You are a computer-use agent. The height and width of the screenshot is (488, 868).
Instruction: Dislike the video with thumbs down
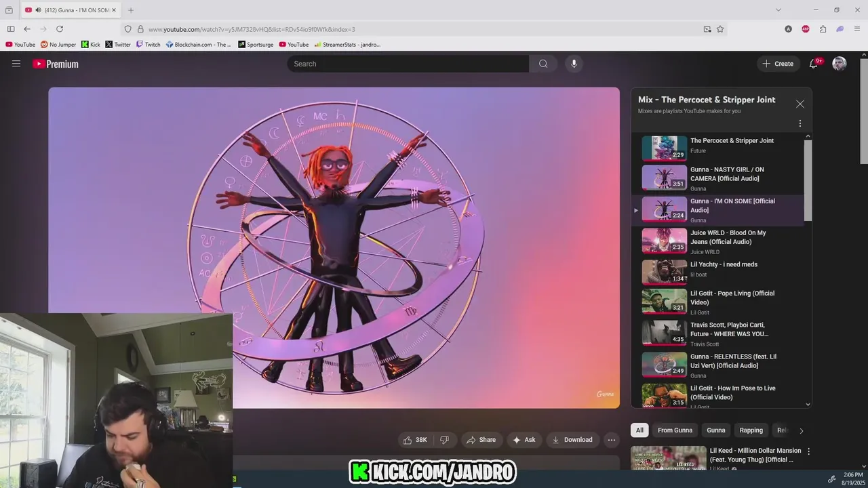tap(445, 440)
